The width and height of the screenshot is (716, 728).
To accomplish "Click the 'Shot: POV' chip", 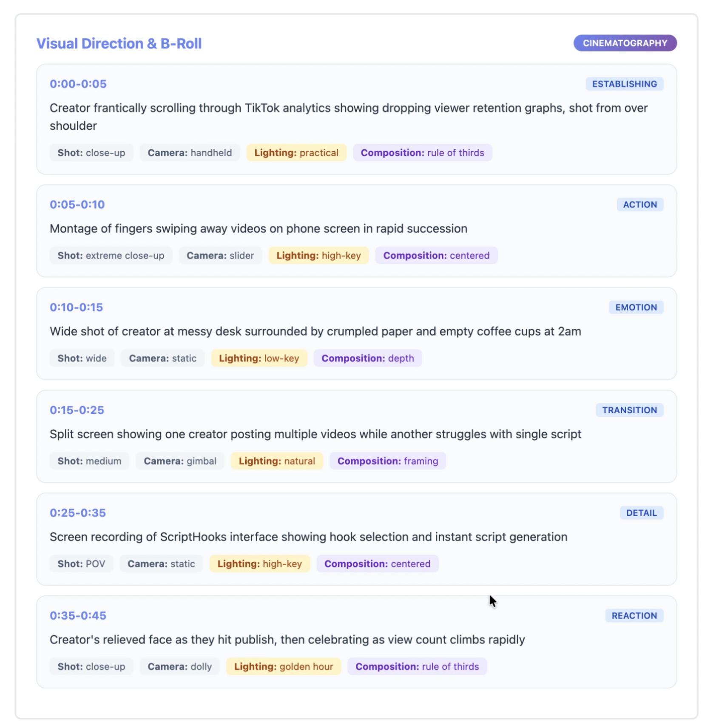I will [x=81, y=563].
